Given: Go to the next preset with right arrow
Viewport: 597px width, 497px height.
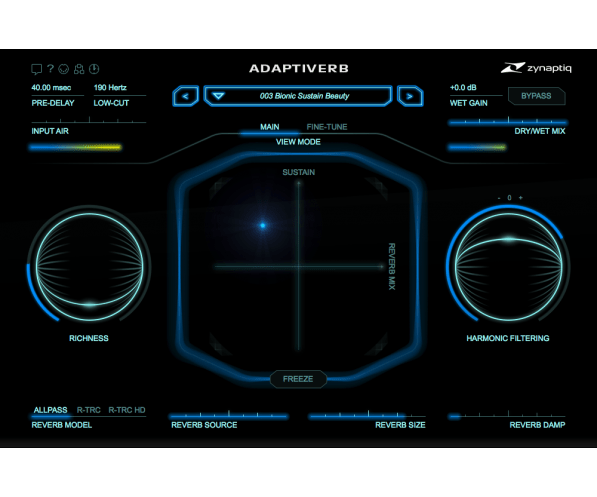Looking at the screenshot, I should click(x=410, y=96).
